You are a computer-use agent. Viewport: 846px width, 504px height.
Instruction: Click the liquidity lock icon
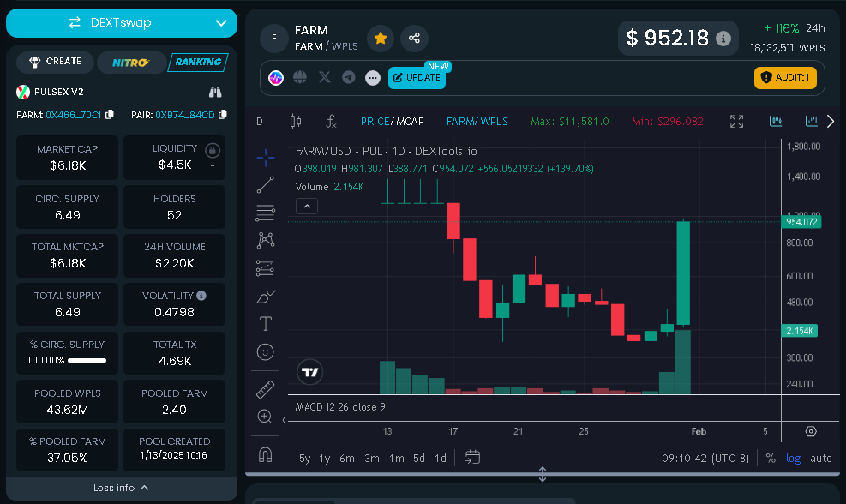(213, 151)
